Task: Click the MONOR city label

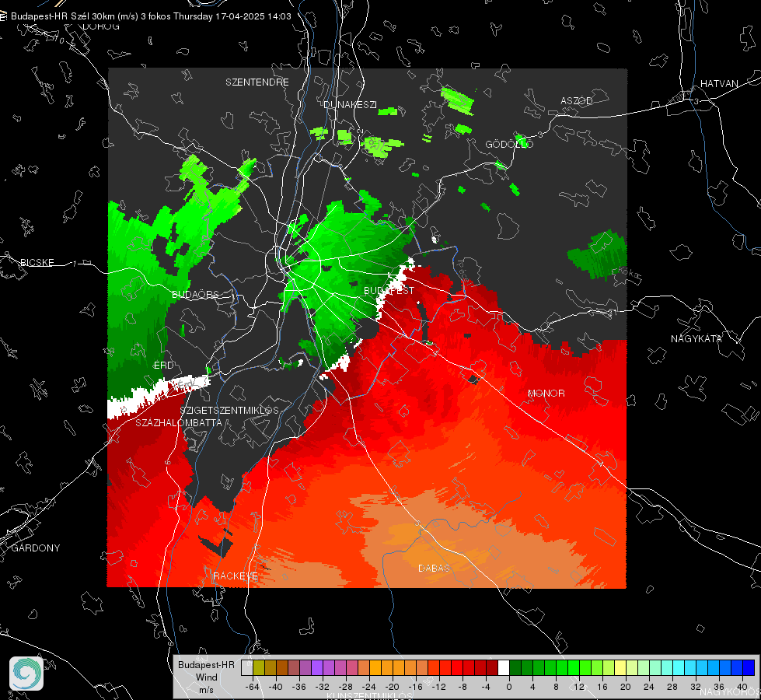Action: [x=546, y=393]
